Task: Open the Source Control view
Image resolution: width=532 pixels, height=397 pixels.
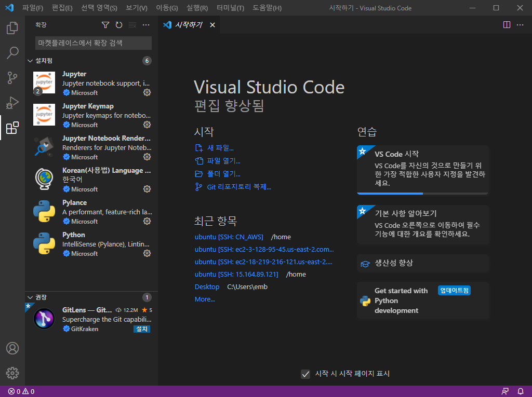Action: pos(12,78)
